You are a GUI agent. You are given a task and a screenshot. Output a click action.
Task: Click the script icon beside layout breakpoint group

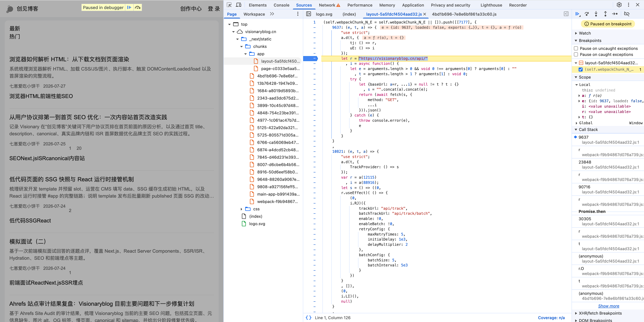click(581, 63)
